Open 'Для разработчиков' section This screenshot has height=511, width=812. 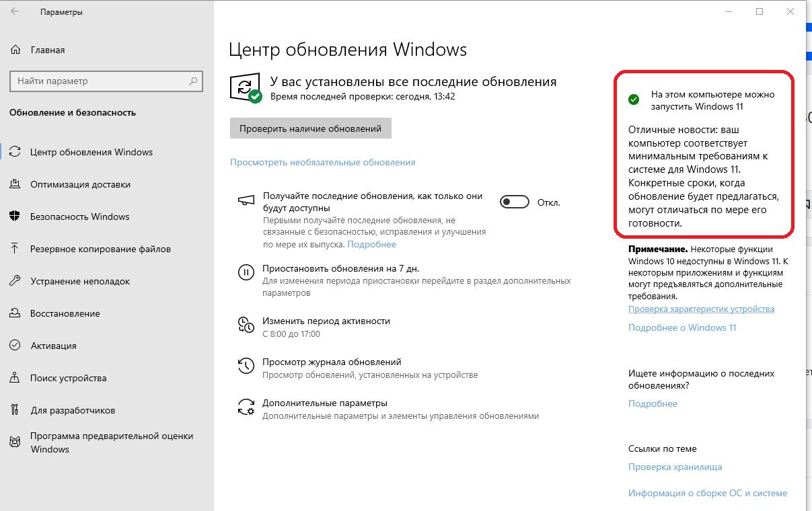[x=73, y=410]
